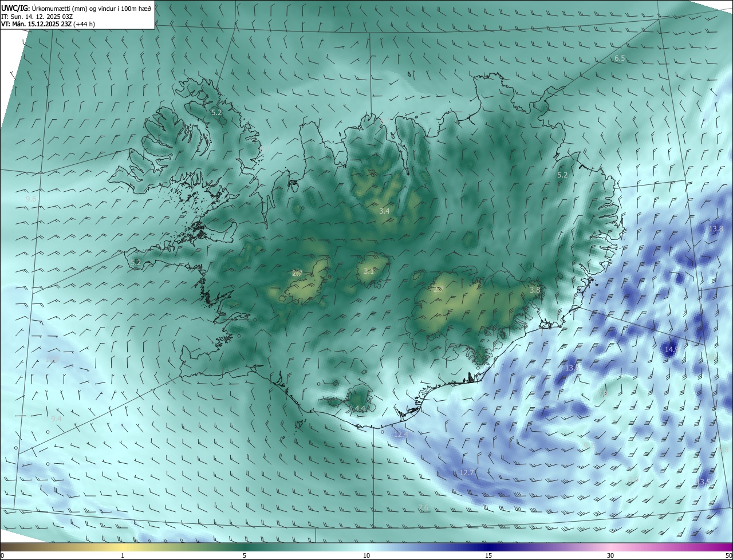Click the '0' tick on the color scale

(2, 555)
